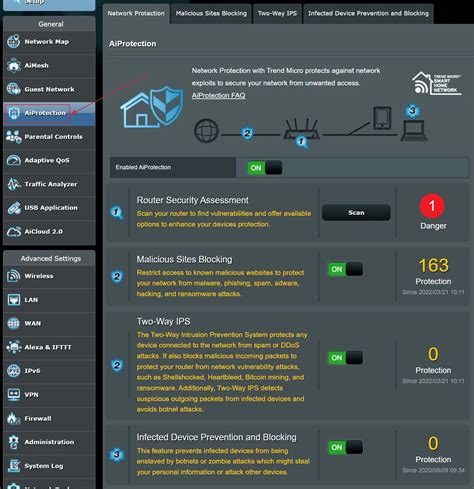
Task: Click the Router Security Assessment heading
Action: tap(193, 200)
